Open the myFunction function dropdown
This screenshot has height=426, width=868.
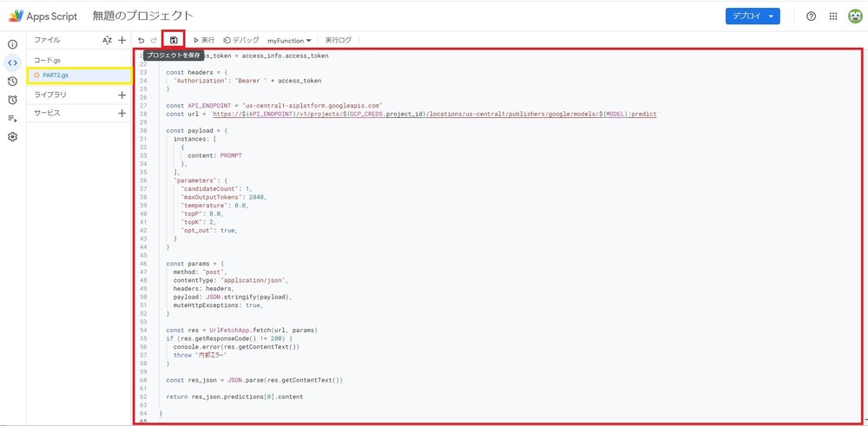289,41
